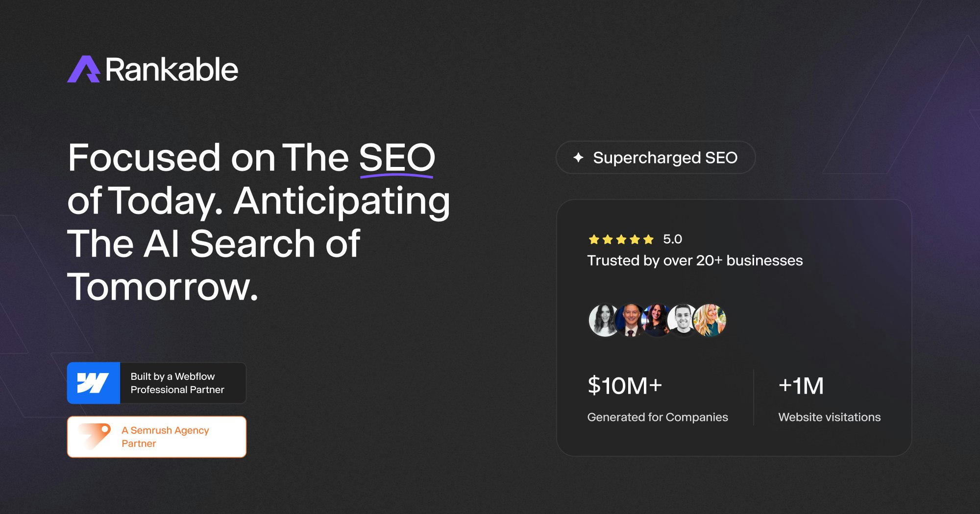Select the first avatar, dark-haired woman
Viewport: 980px width, 514px height.
tap(603, 320)
